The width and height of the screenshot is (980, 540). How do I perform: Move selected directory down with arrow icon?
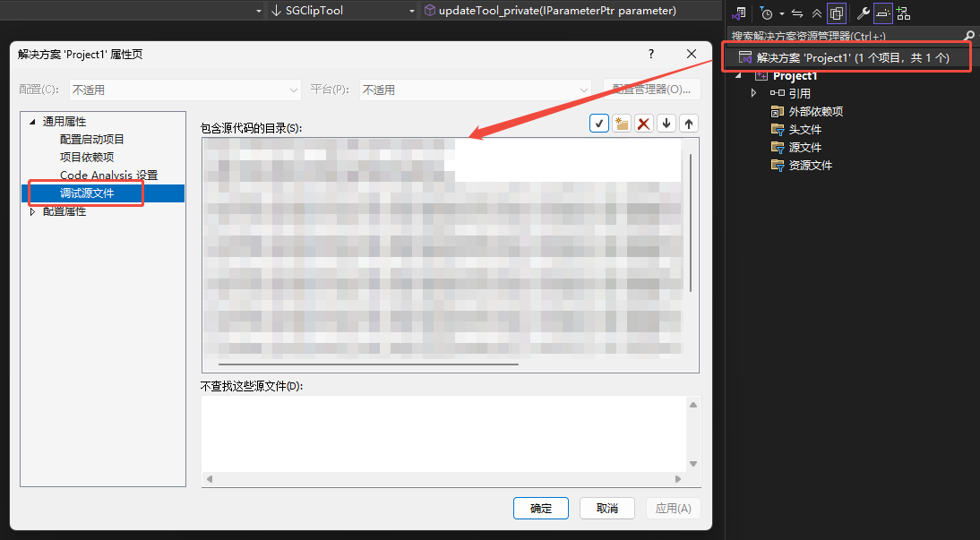666,124
